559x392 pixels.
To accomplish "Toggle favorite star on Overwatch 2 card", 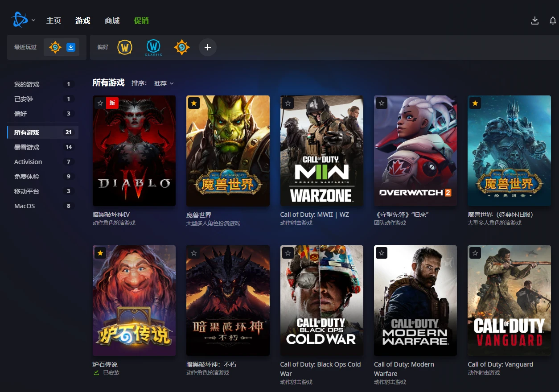I will (382, 103).
